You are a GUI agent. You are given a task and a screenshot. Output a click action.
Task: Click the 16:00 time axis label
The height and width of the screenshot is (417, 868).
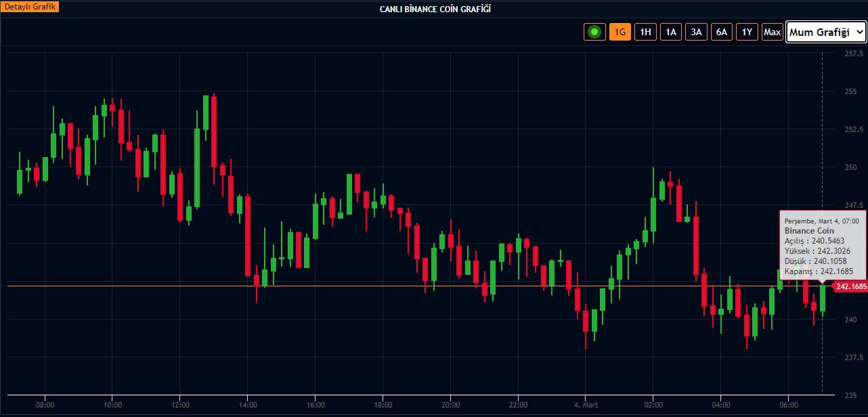316,405
